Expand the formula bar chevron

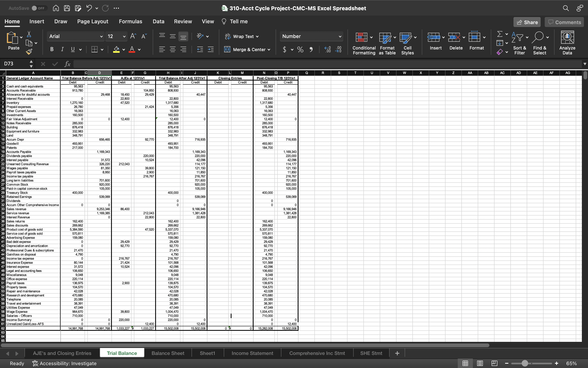pyautogui.click(x=585, y=64)
